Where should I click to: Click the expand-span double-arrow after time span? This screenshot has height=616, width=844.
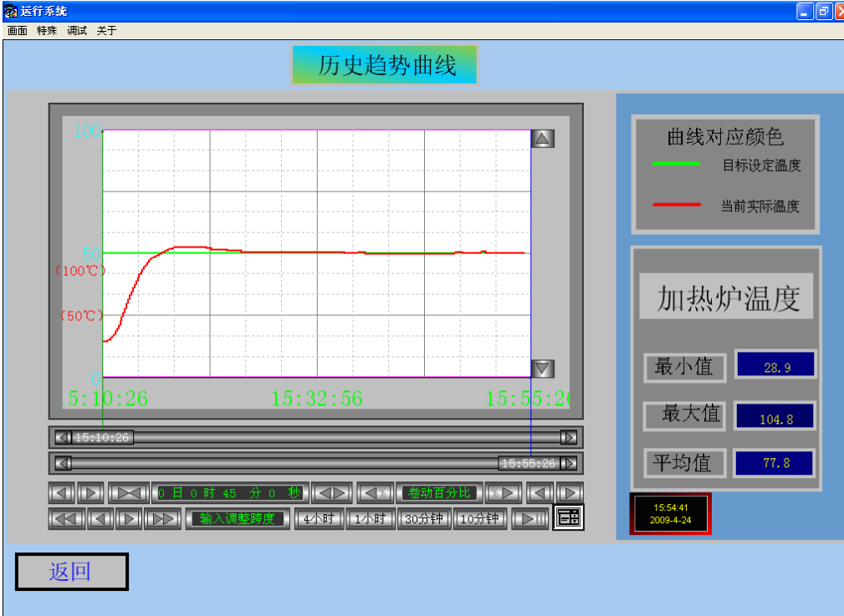click(332, 493)
